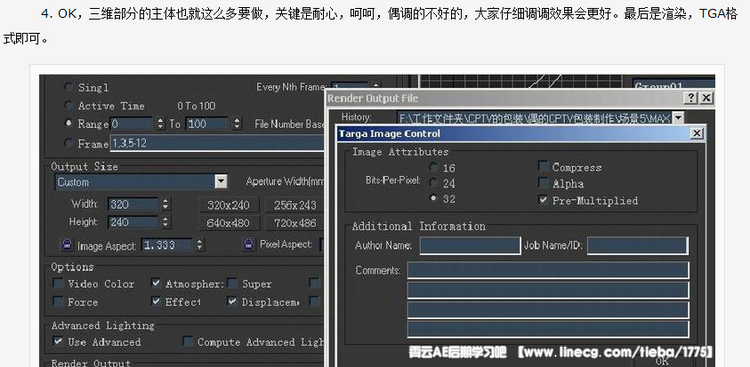Click the Height value spinner

click(x=165, y=222)
